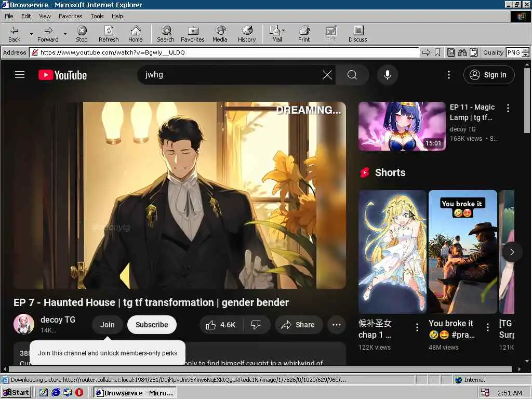Open the Media toolbar button

point(220,34)
